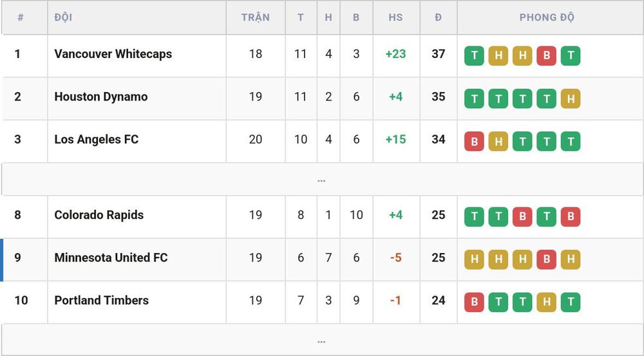This screenshot has height=356, width=644.
Task: Sort by Đ points column header
Action: point(438,17)
